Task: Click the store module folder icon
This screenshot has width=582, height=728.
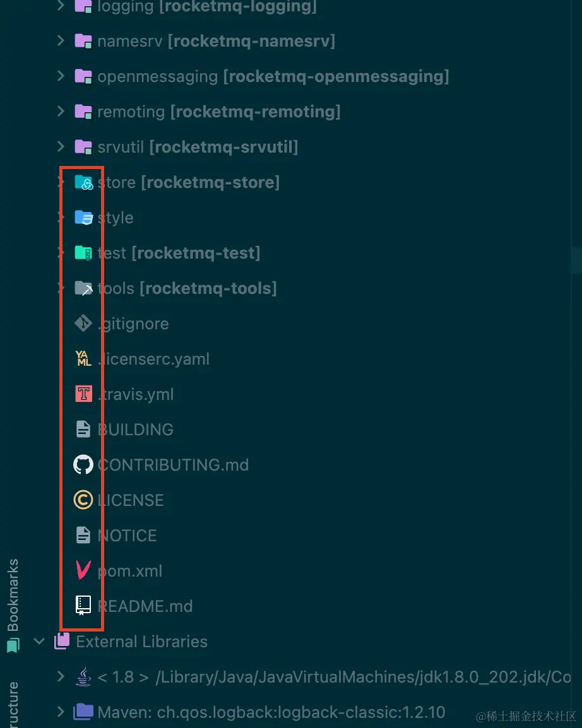Action: (83, 183)
